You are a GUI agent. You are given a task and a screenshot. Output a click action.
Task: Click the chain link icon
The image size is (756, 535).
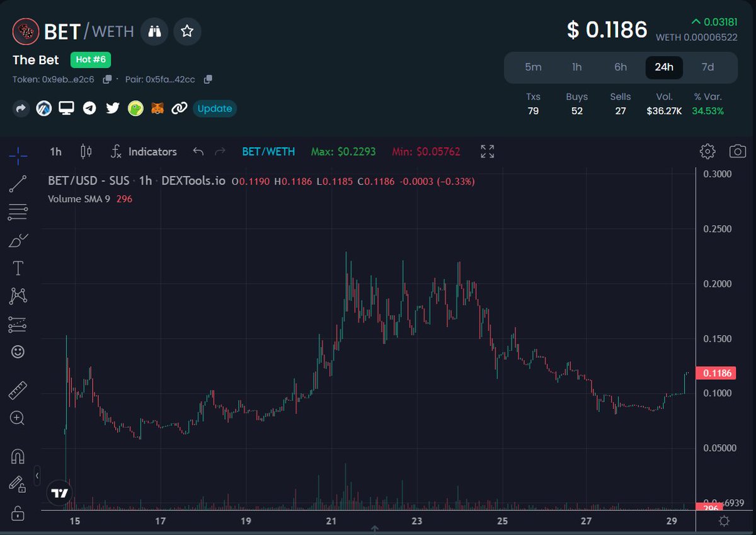[180, 108]
